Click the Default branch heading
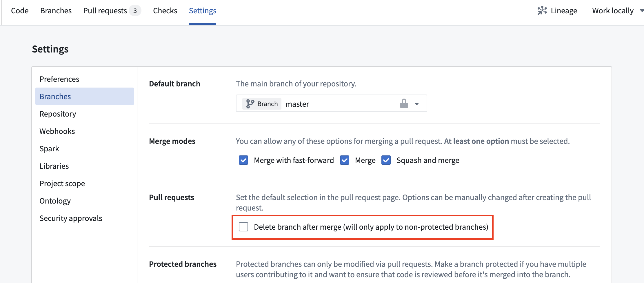644x283 pixels. point(174,84)
